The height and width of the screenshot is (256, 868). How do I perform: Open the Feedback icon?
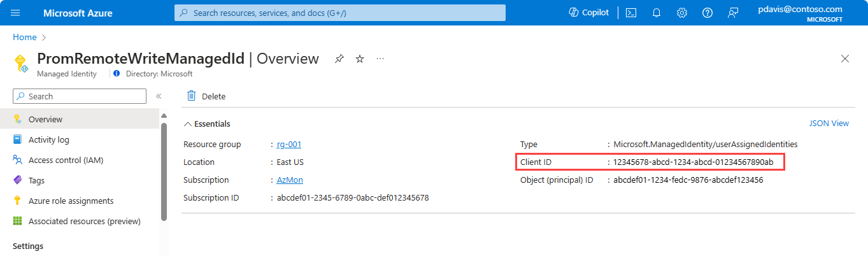click(733, 13)
